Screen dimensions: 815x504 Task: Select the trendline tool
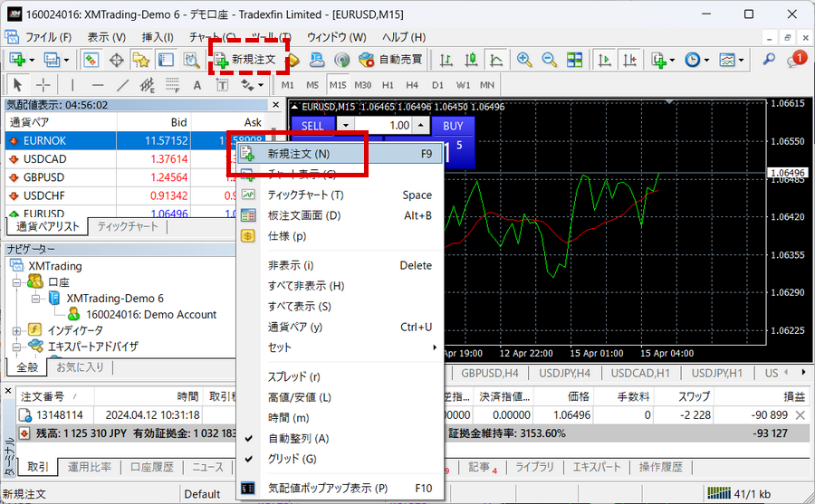tap(122, 84)
